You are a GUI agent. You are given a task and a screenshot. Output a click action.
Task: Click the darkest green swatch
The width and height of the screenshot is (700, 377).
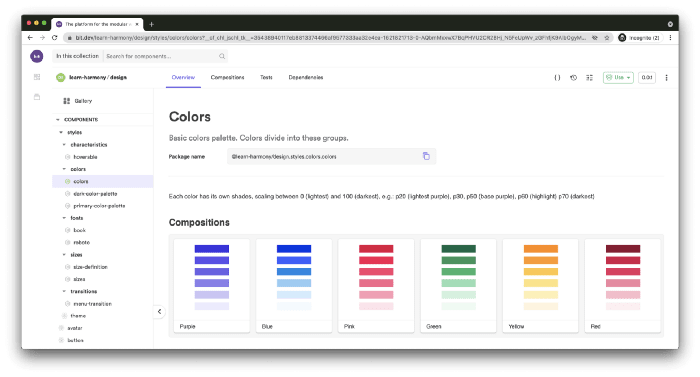(458, 249)
